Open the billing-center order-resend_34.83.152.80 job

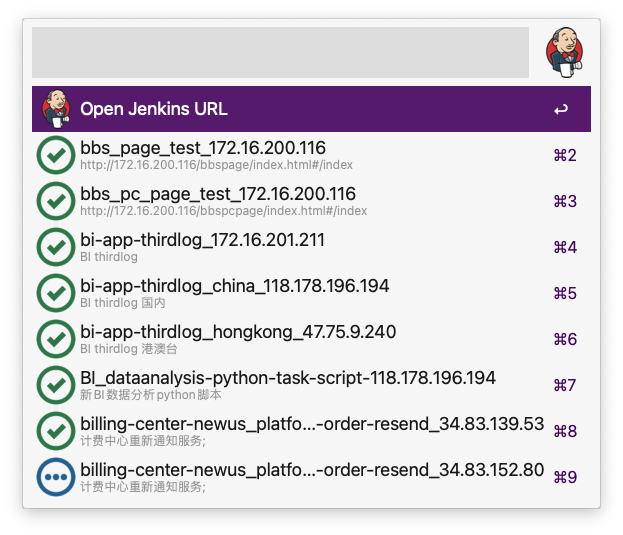[x=311, y=477]
